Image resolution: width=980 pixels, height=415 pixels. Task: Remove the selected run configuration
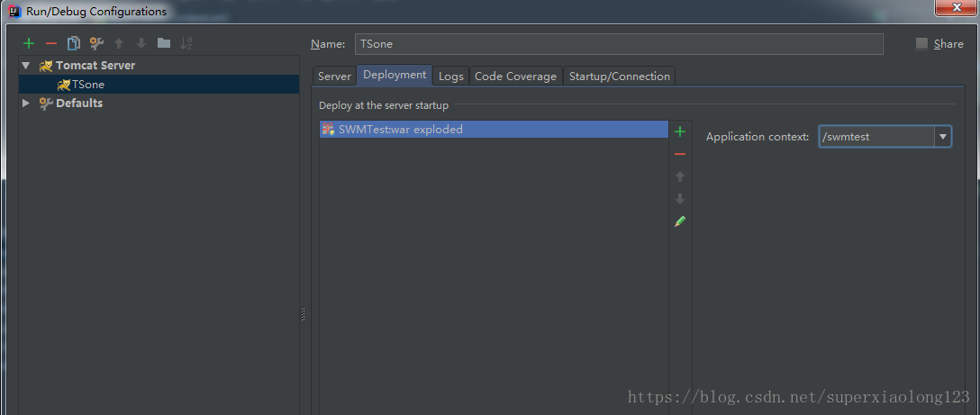click(x=51, y=43)
